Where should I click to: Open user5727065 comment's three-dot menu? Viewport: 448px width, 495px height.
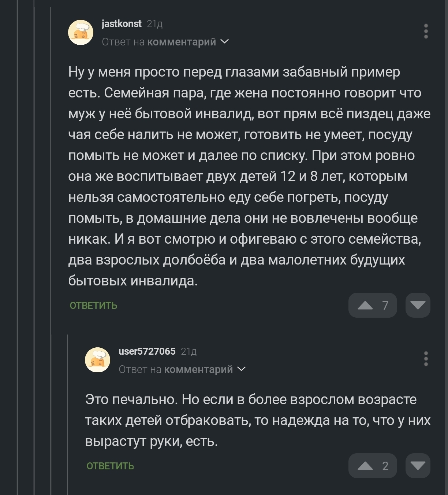(426, 359)
